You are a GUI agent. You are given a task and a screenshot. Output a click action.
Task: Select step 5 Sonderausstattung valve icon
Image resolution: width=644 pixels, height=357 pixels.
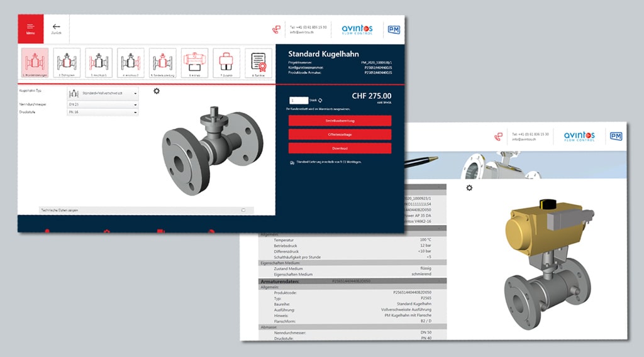(x=162, y=63)
